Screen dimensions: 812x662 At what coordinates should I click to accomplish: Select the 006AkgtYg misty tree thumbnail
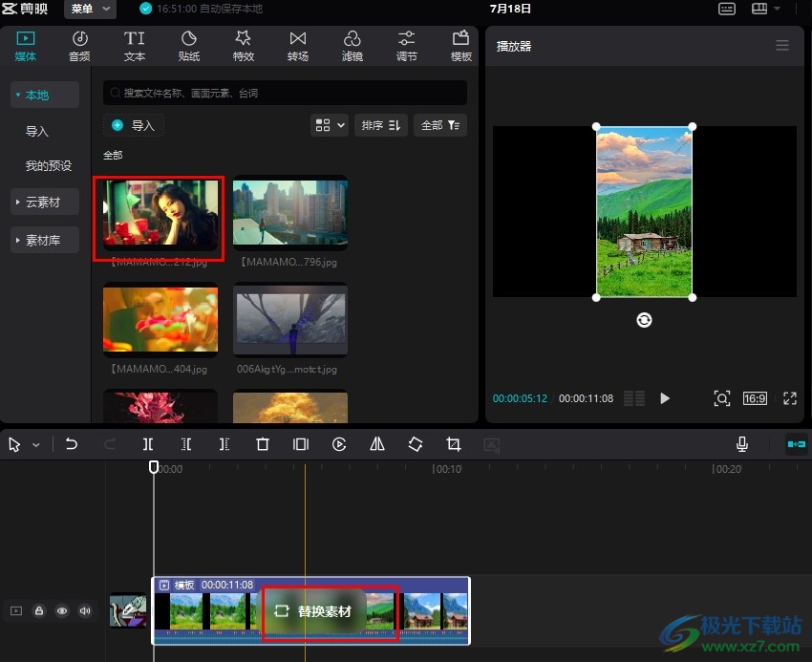pos(290,320)
